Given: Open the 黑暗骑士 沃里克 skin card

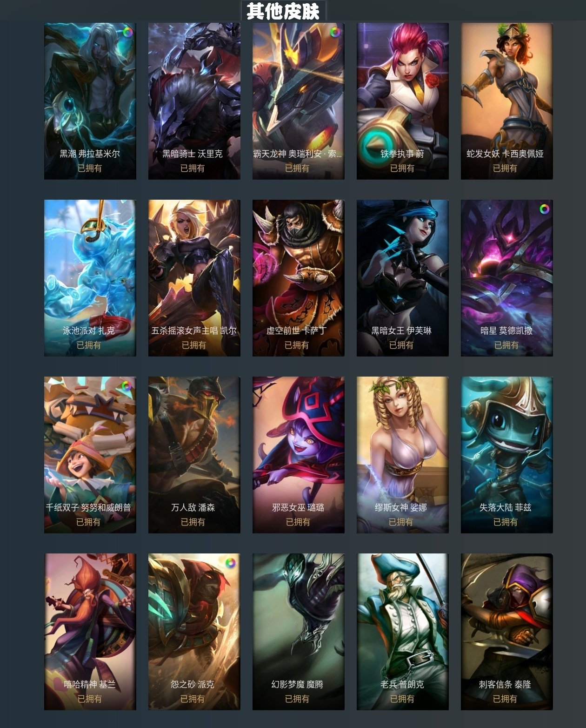Looking at the screenshot, I should (x=194, y=101).
